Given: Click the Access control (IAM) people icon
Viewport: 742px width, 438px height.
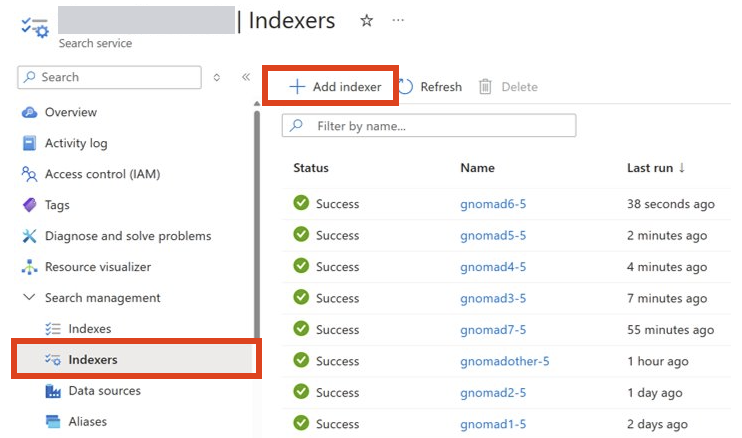Looking at the screenshot, I should click(x=29, y=174).
